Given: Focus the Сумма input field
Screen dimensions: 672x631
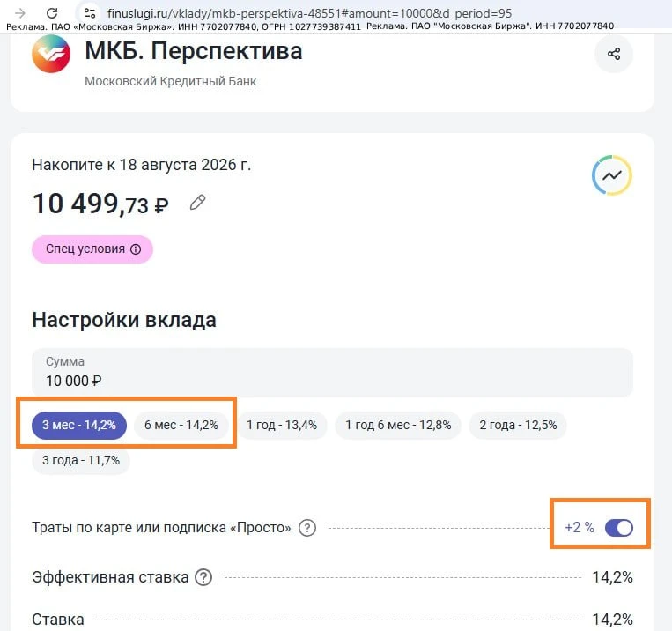Looking at the screenshot, I should click(332, 372).
